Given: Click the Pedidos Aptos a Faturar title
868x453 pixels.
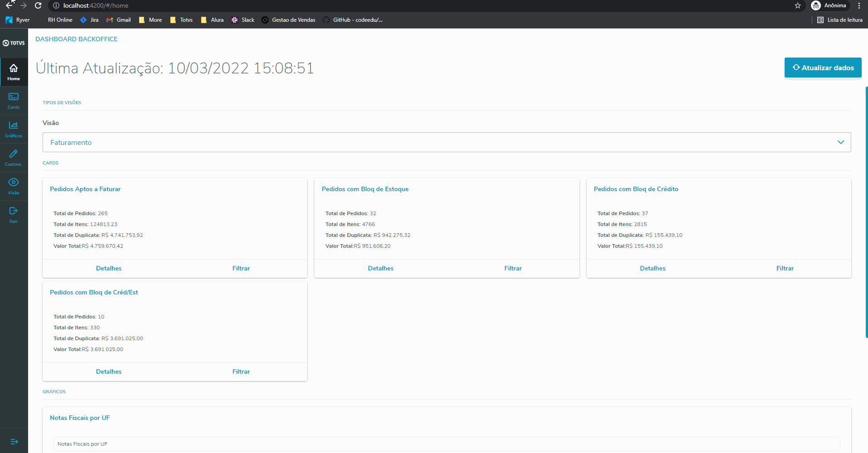Looking at the screenshot, I should click(x=85, y=189).
